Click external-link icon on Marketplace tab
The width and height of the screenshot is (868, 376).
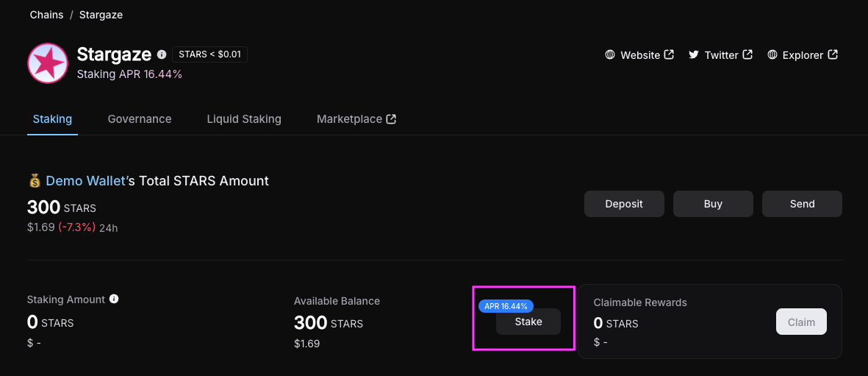pyautogui.click(x=392, y=119)
